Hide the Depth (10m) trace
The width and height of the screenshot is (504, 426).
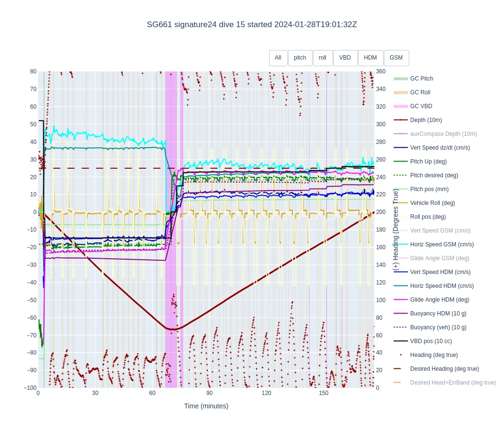[425, 120]
